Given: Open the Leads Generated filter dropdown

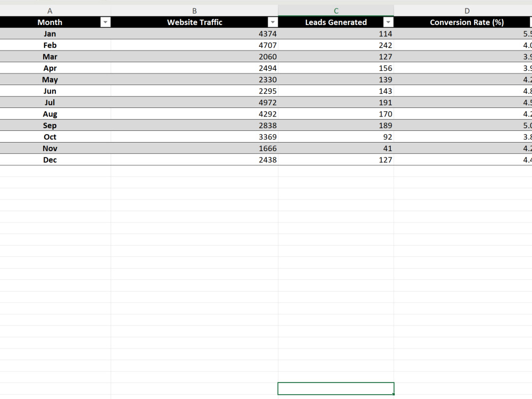Looking at the screenshot, I should point(388,22).
